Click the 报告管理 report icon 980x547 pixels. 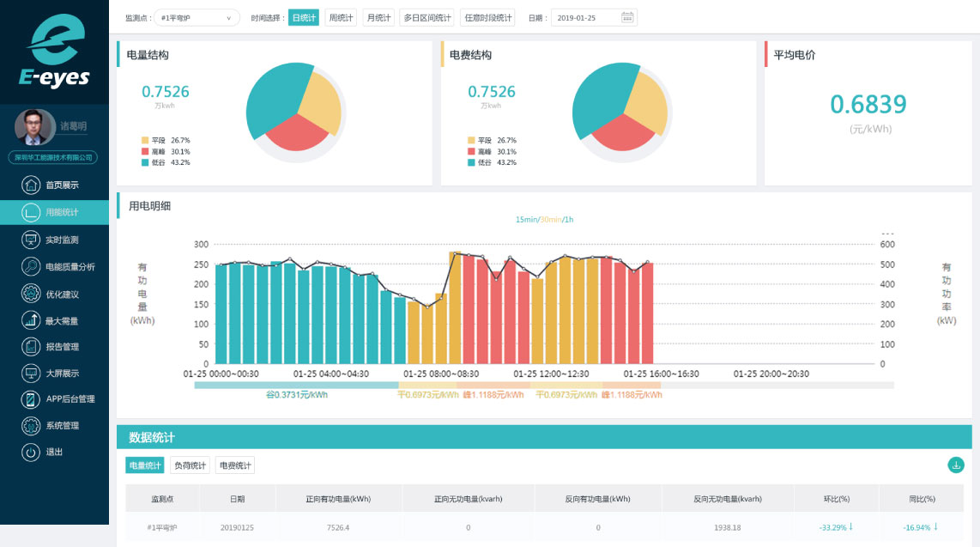(x=31, y=347)
